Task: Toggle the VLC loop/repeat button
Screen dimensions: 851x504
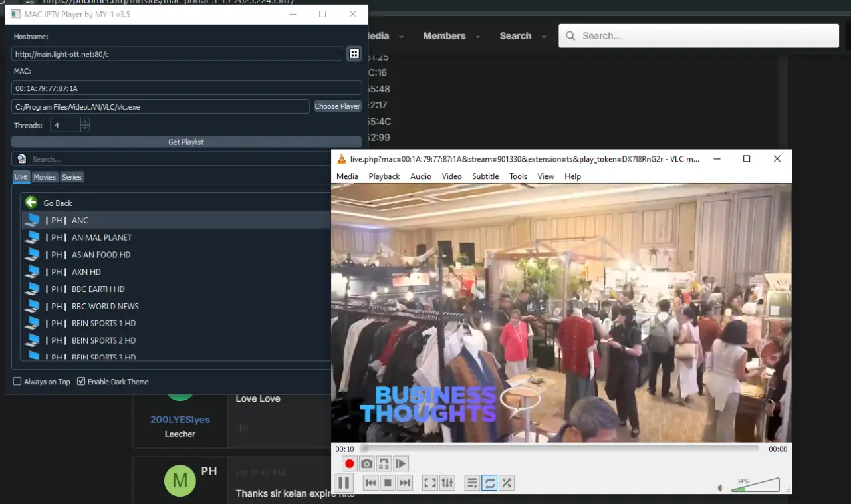Action: pyautogui.click(x=489, y=483)
